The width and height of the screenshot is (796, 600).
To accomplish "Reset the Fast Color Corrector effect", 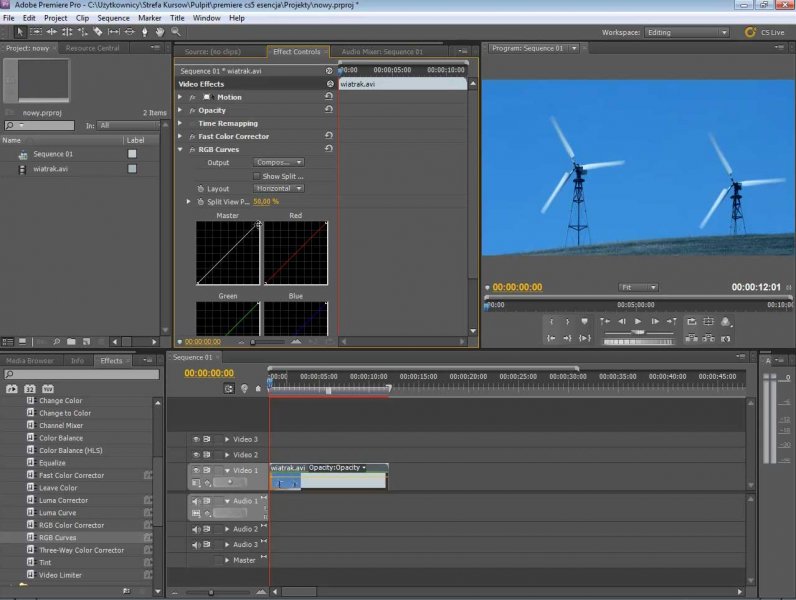I will [329, 136].
